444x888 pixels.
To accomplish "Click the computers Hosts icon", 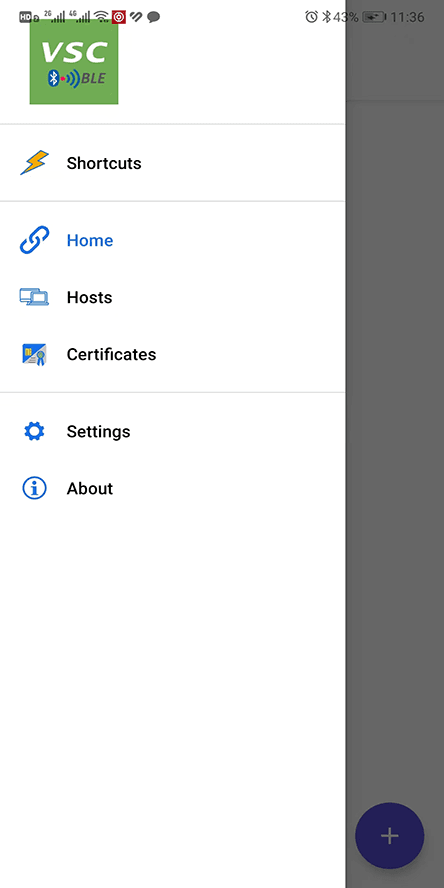I will point(35,297).
